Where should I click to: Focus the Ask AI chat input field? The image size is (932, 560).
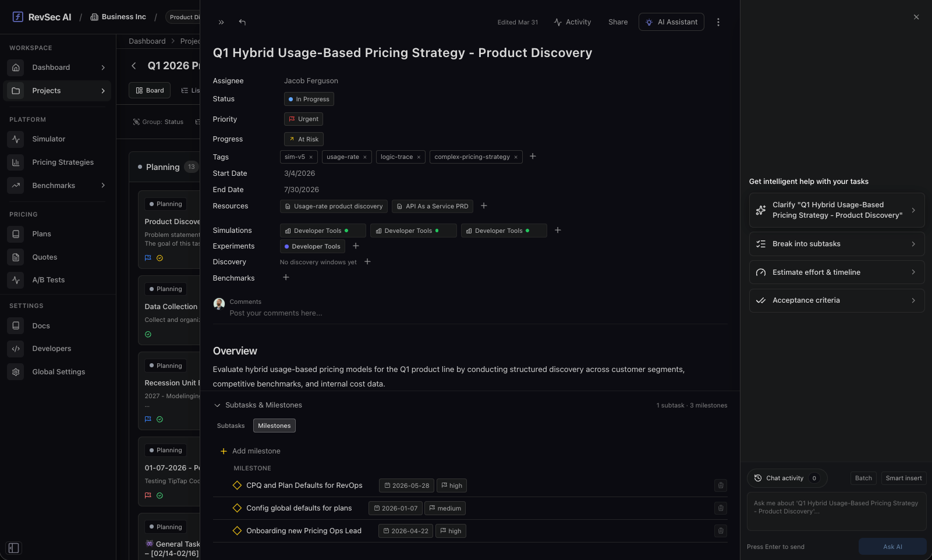[x=836, y=512]
